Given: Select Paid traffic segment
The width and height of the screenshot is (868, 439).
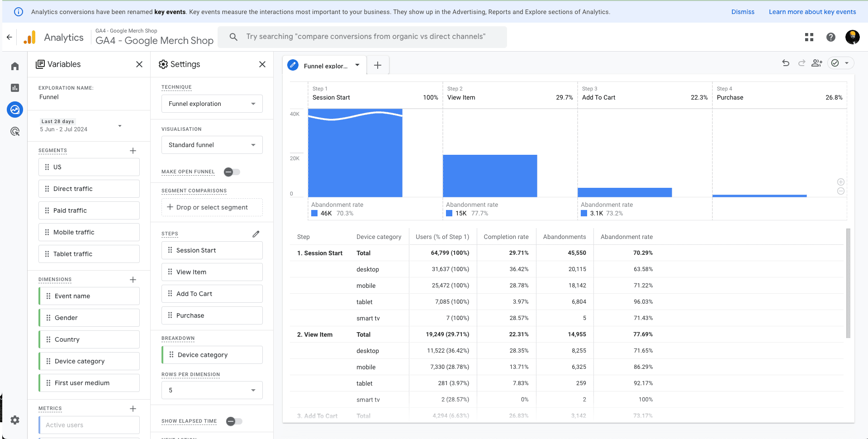Looking at the screenshot, I should pos(89,210).
